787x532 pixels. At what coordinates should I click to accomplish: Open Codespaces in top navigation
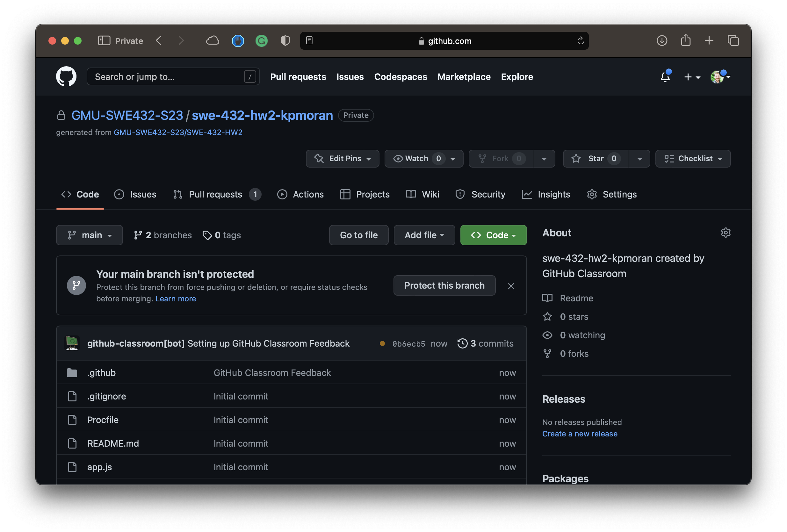point(401,76)
